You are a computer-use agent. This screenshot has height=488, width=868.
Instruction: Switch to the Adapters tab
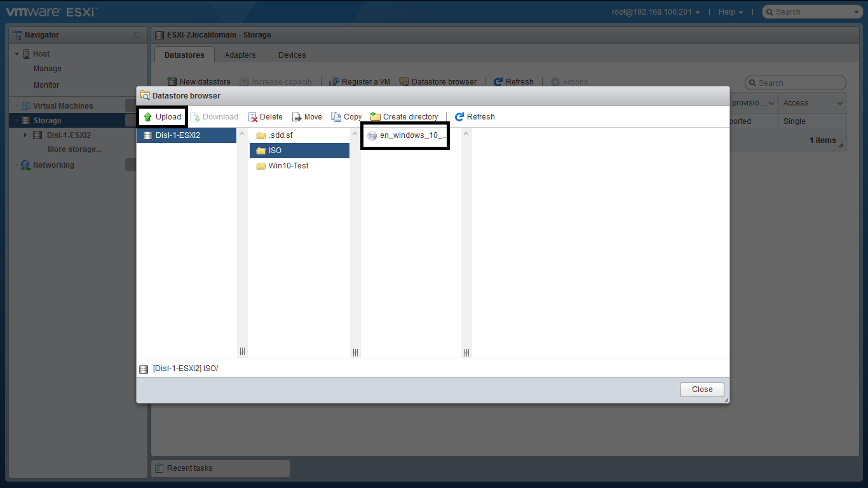[x=240, y=55]
